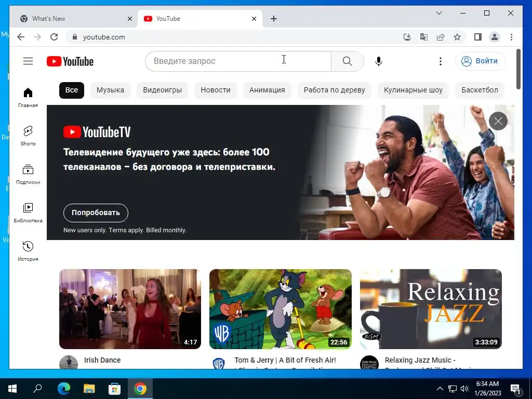Select the Музыка filter chip
Image resolution: width=532 pixels, height=399 pixels.
[x=110, y=90]
